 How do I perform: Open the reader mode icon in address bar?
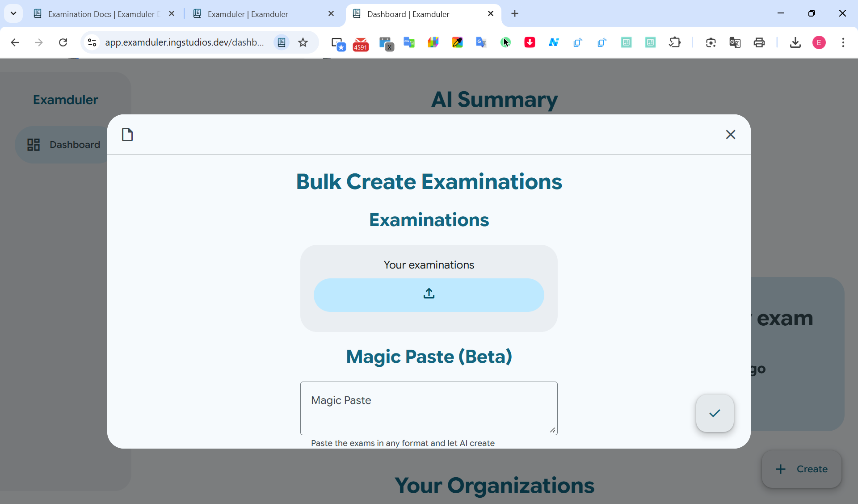click(281, 42)
